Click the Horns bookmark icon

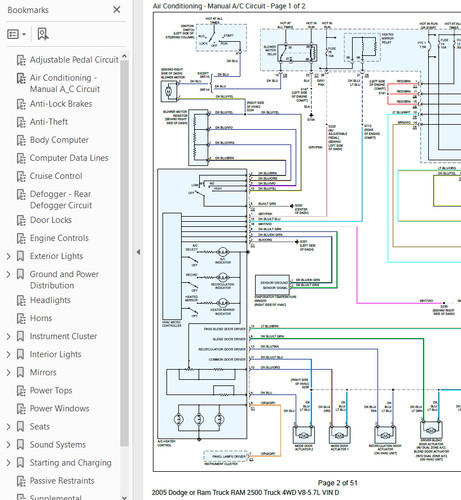(x=21, y=318)
